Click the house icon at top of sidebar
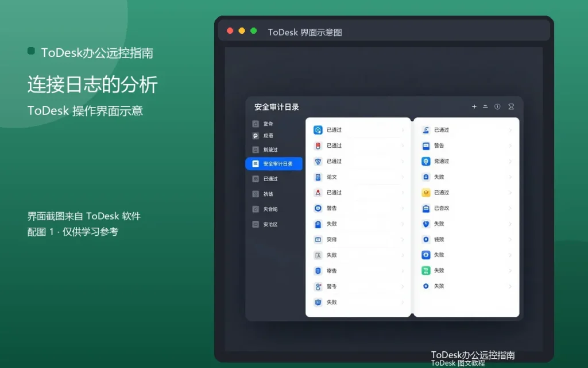The height and width of the screenshot is (368, 588). (x=256, y=124)
